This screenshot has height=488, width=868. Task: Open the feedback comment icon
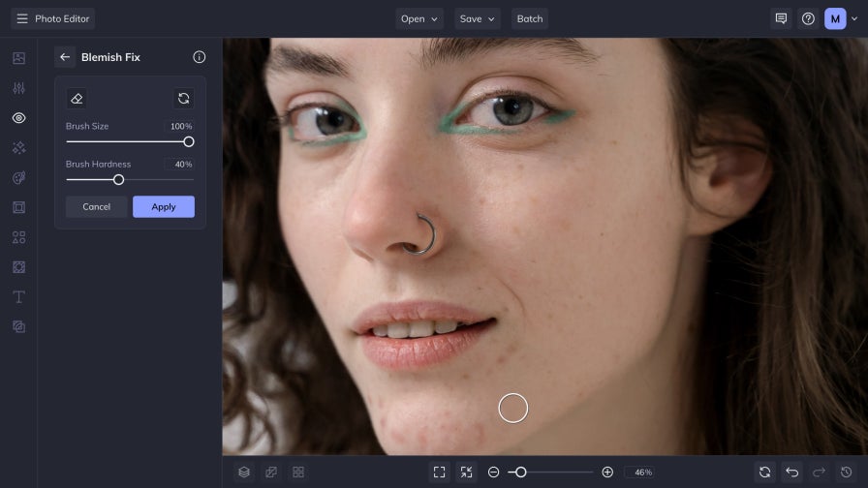781,18
